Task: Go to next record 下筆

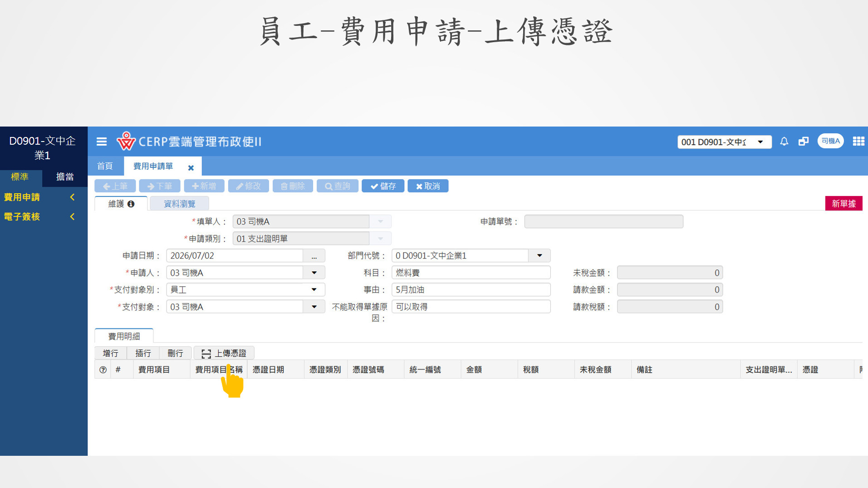Action: point(160,186)
